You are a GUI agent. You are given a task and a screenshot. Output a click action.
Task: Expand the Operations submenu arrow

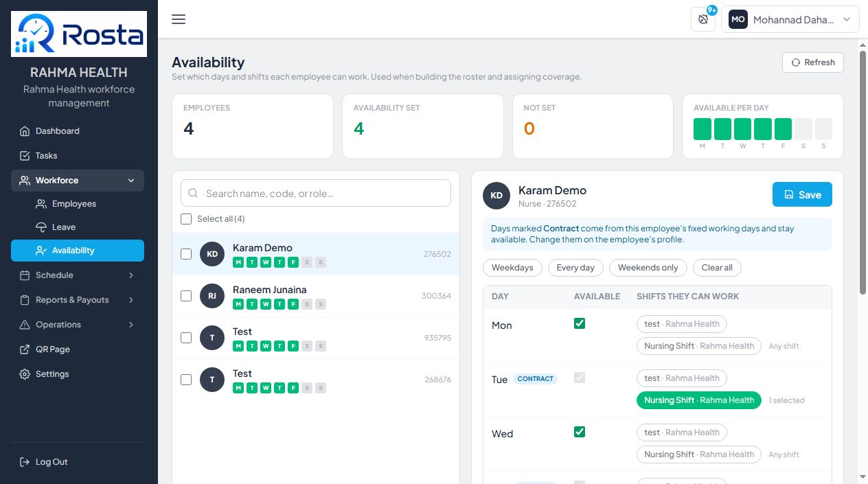click(x=131, y=325)
